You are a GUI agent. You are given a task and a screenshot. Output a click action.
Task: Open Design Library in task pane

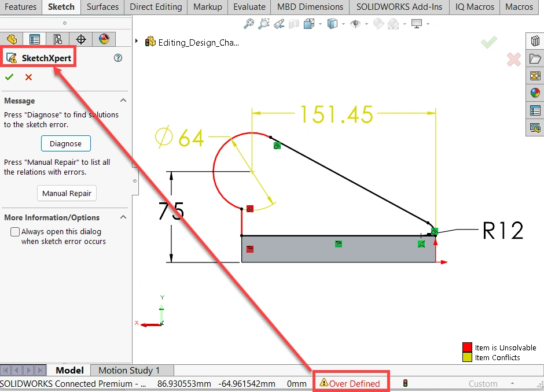tap(535, 41)
